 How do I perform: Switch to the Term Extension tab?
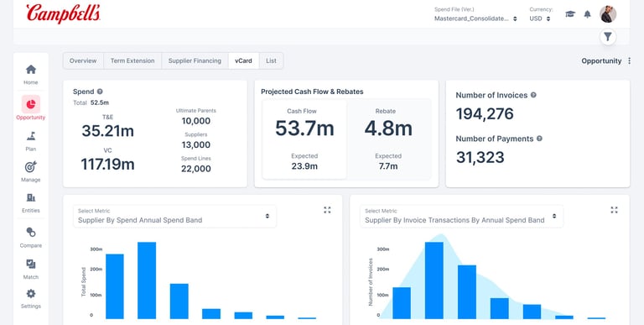pos(132,61)
